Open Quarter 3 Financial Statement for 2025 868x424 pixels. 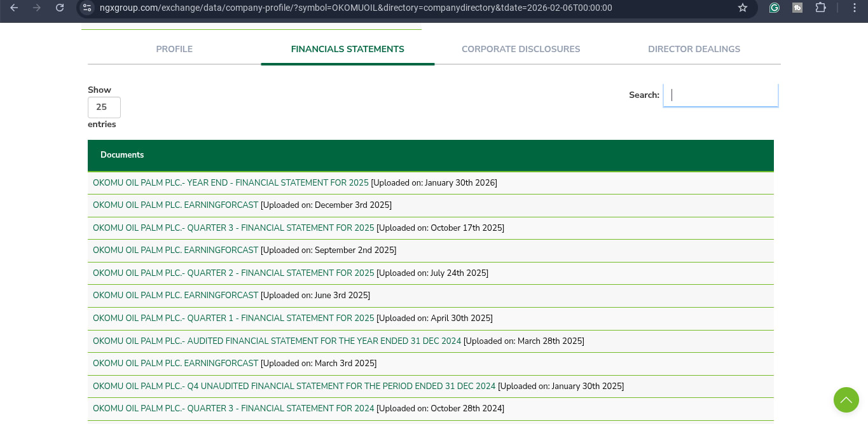pyautogui.click(x=233, y=228)
